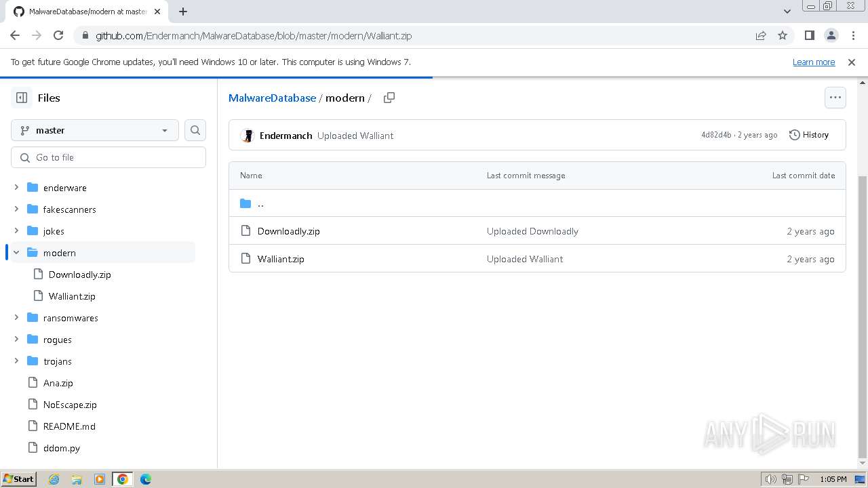Expand the trojans folder chevron
Screen dimensions: 868x488
pos(16,361)
